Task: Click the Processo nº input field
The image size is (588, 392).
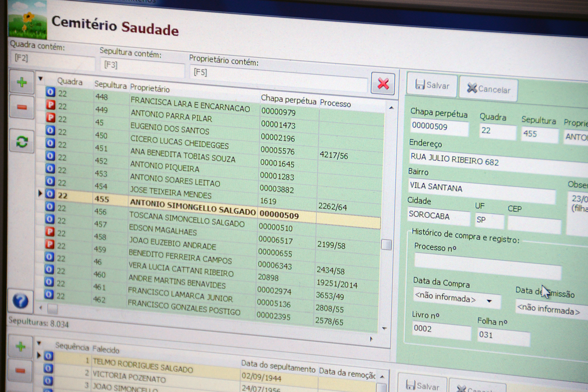Action: [487, 266]
